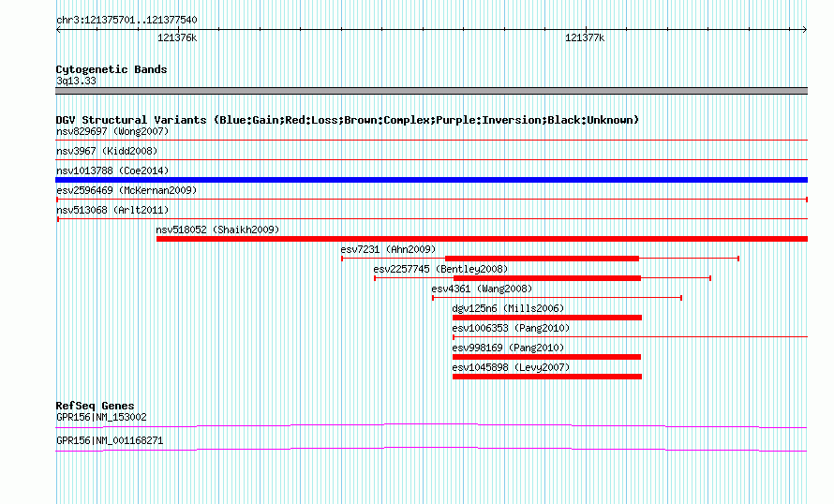Open esv1045898 (Levy2007) label
Screen dimensions: 834x504
[511, 367]
